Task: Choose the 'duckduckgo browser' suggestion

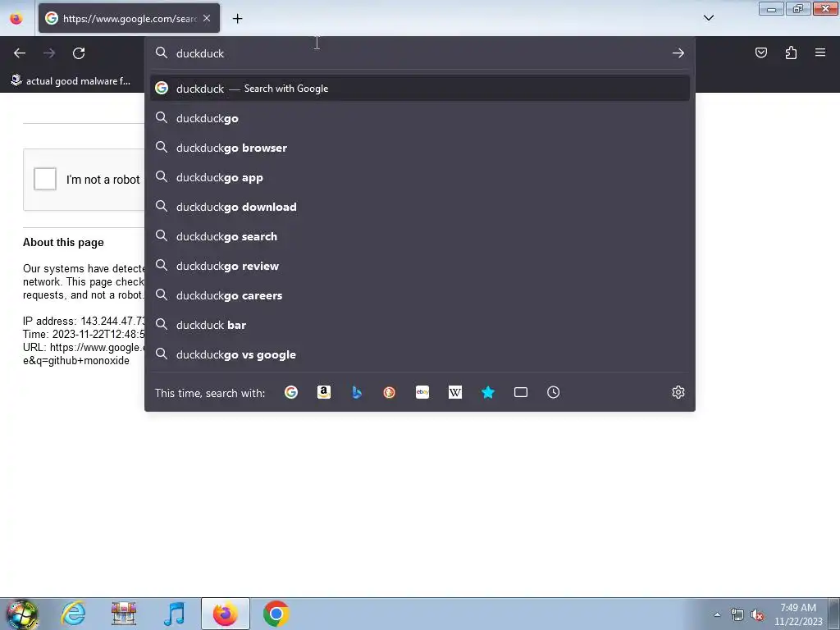Action: pyautogui.click(x=419, y=148)
